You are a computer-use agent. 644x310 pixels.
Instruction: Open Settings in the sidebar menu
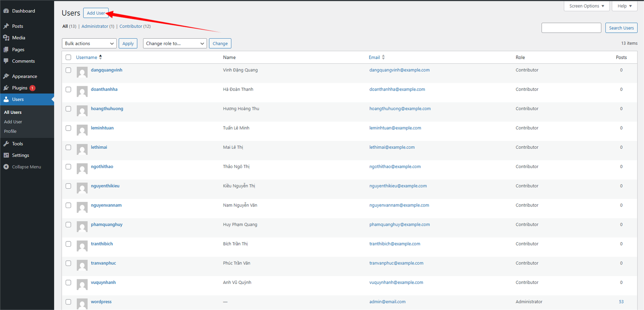pos(21,155)
